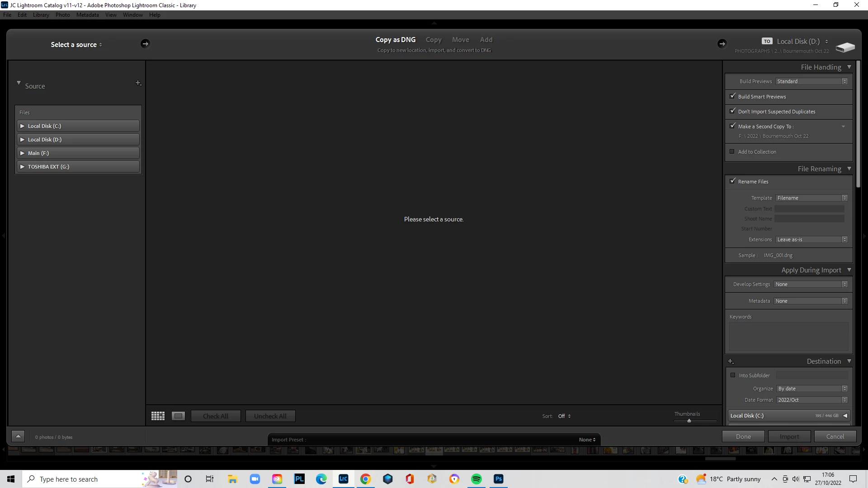868x488 pixels.
Task: Click the Done button
Action: click(743, 436)
